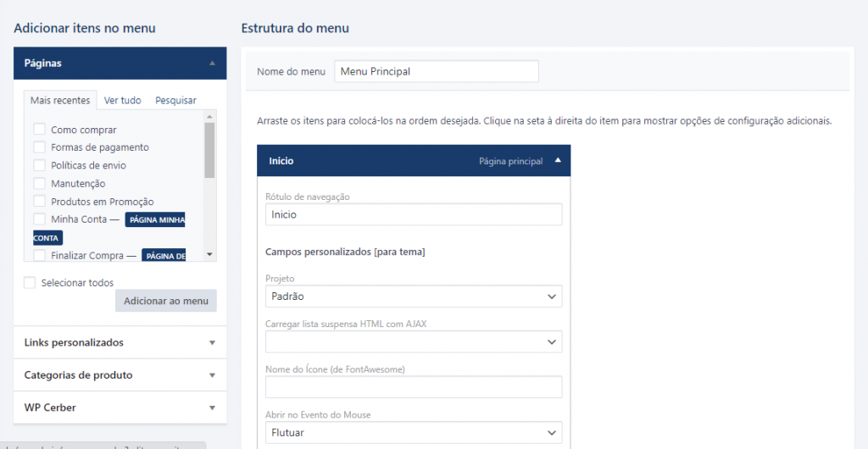Open the Pesquisar tab
Image resolution: width=868 pixels, height=449 pixels.
pos(175,101)
